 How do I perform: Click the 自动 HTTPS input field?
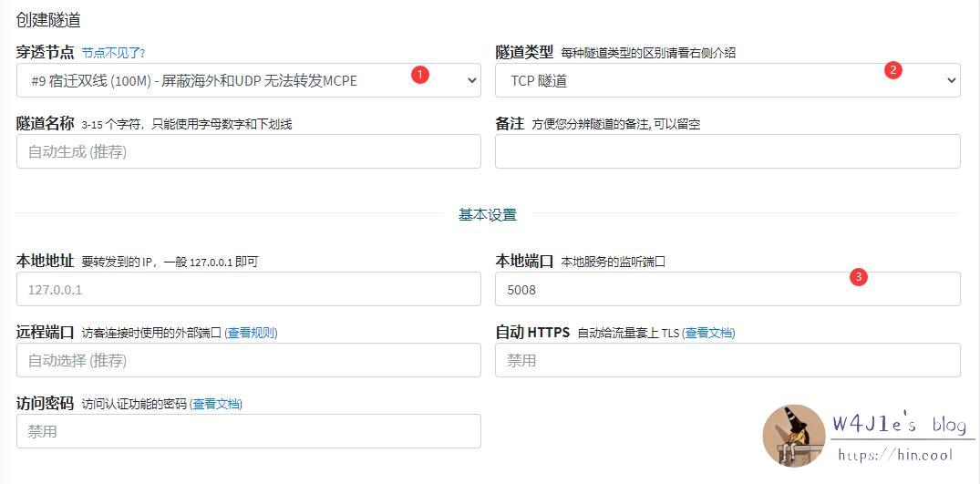click(727, 360)
